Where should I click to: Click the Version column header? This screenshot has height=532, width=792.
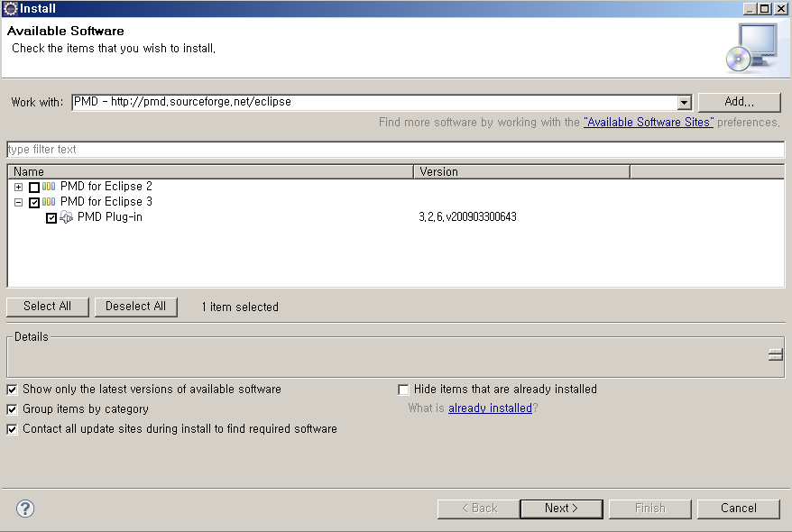click(x=520, y=171)
